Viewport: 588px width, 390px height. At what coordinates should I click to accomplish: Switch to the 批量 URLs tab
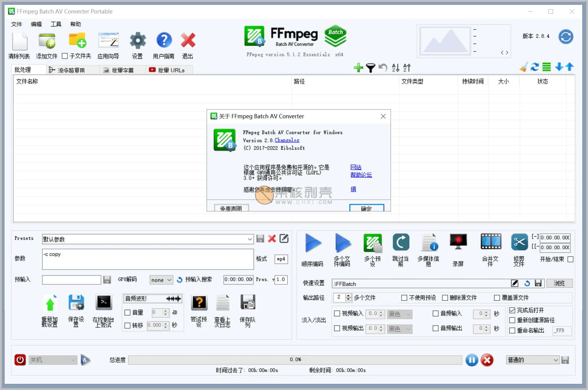(167, 70)
